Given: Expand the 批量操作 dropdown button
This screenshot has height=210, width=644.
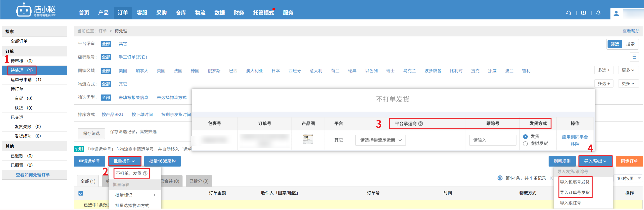Looking at the screenshot, I should tap(124, 161).
